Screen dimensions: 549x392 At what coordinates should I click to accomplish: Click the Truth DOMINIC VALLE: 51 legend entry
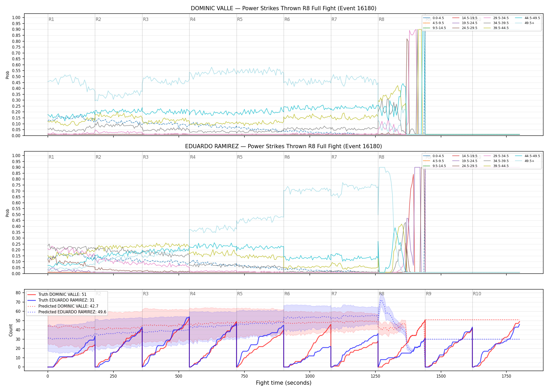point(57,294)
